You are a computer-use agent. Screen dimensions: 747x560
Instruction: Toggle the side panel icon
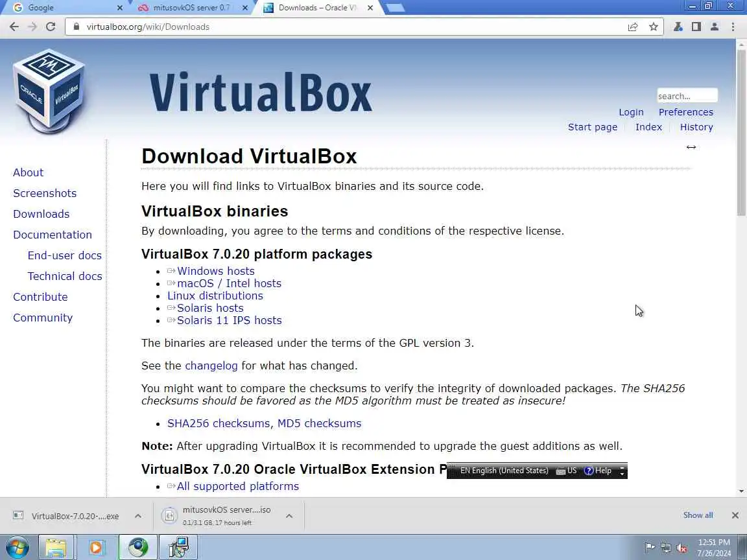point(696,27)
